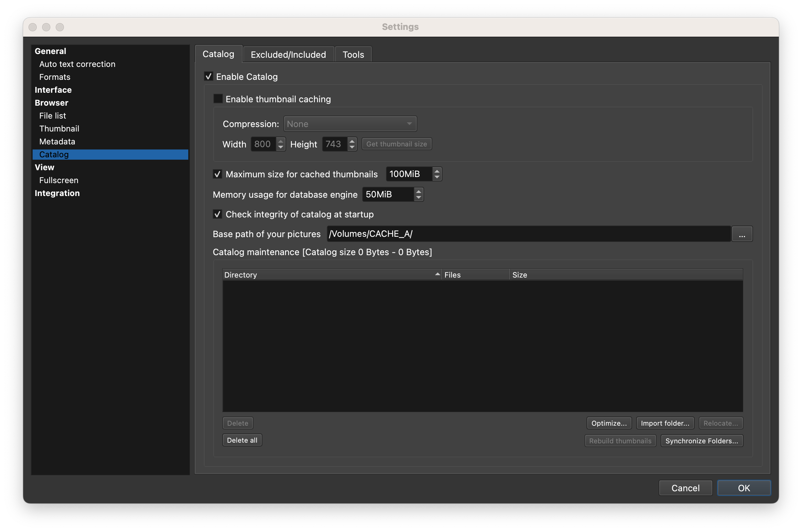Open the Tools tab
This screenshot has height=532, width=802.
[x=353, y=55]
